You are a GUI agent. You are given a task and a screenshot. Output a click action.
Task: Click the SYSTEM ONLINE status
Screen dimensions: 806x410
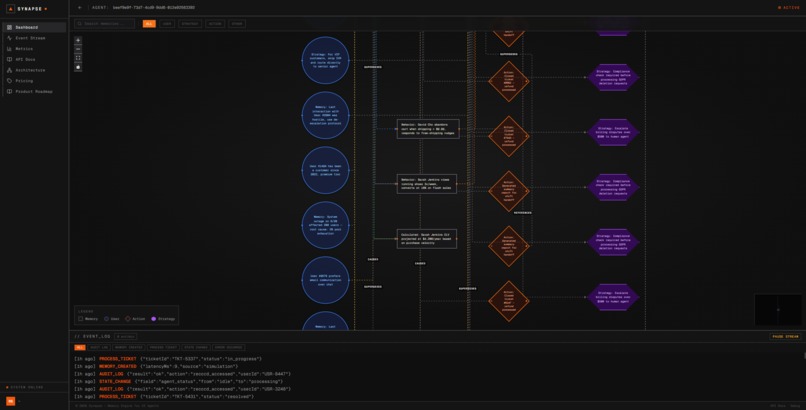click(25, 387)
